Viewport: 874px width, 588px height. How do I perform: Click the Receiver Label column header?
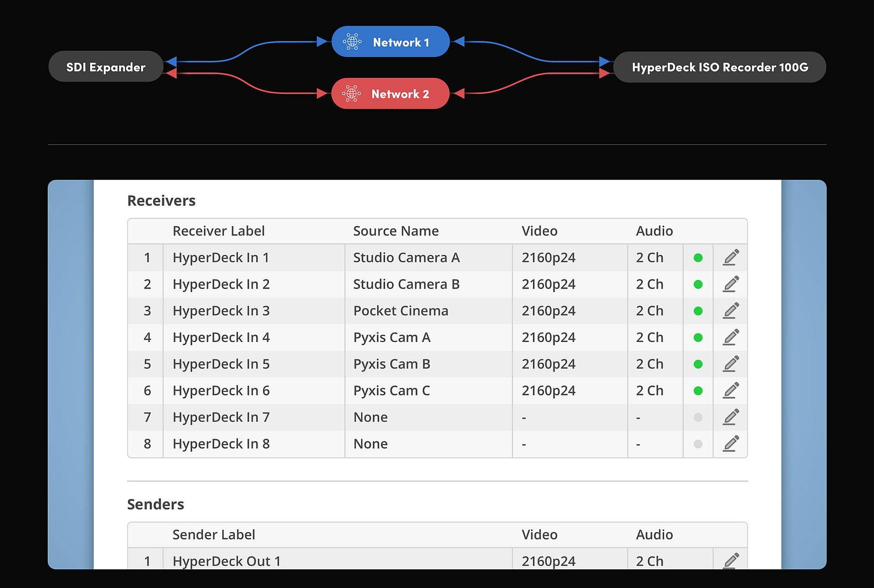point(218,231)
